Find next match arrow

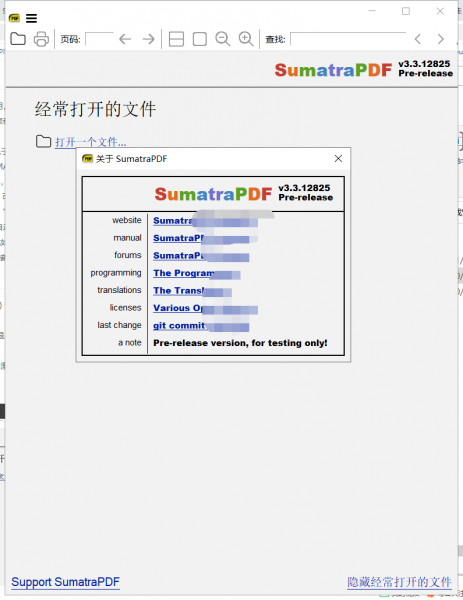441,39
